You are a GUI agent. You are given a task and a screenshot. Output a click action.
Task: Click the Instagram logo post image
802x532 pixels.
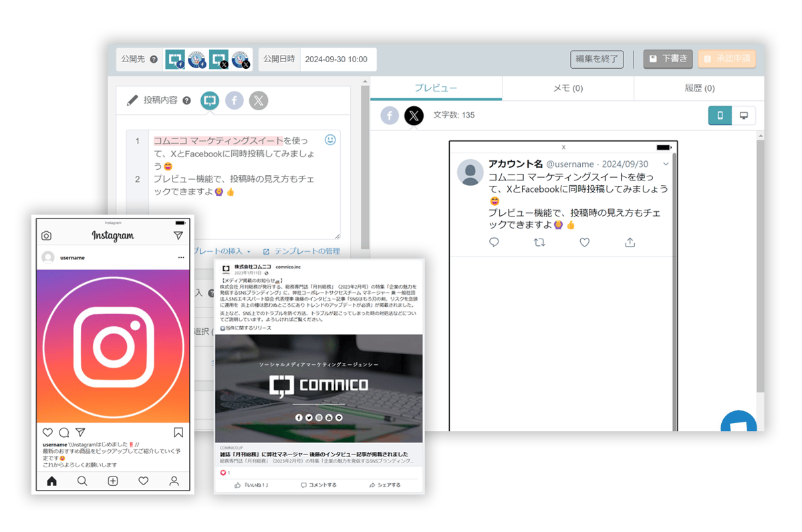pyautogui.click(x=112, y=346)
